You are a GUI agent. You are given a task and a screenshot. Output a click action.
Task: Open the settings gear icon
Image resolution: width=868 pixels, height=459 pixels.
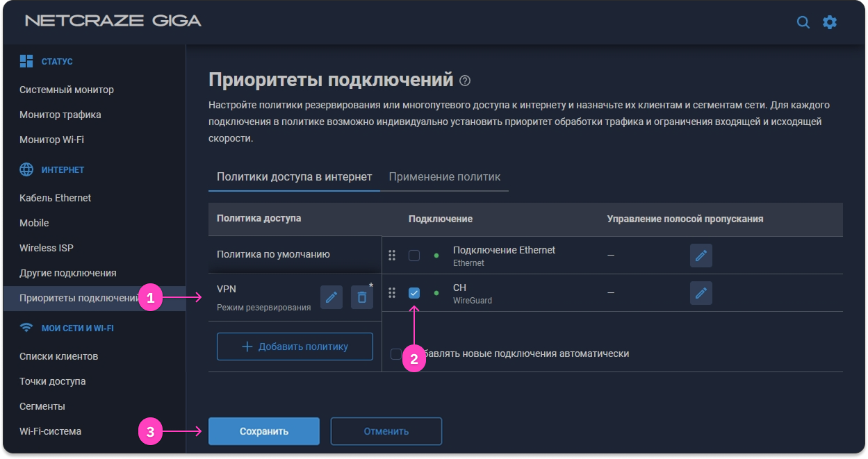pos(830,22)
